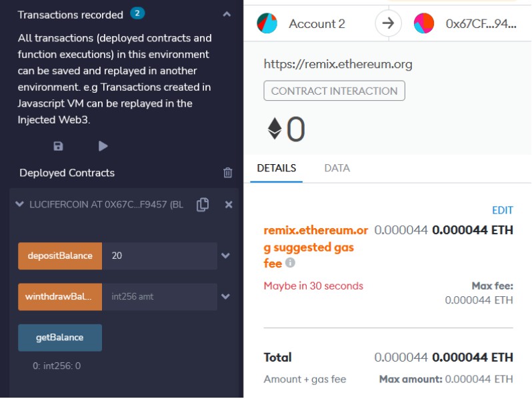The image size is (532, 399).
Task: Copy the LUCIFERCOIN contract address
Action: pos(203,204)
